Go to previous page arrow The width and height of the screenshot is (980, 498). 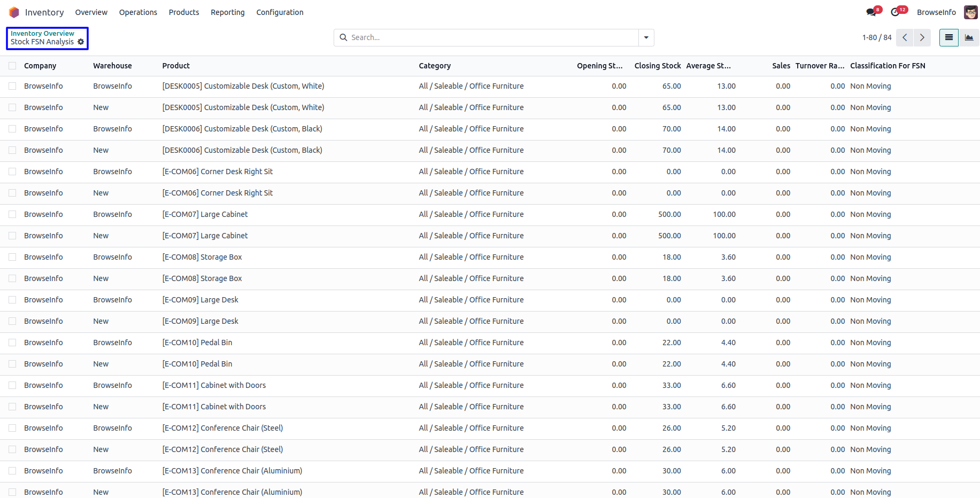point(905,37)
